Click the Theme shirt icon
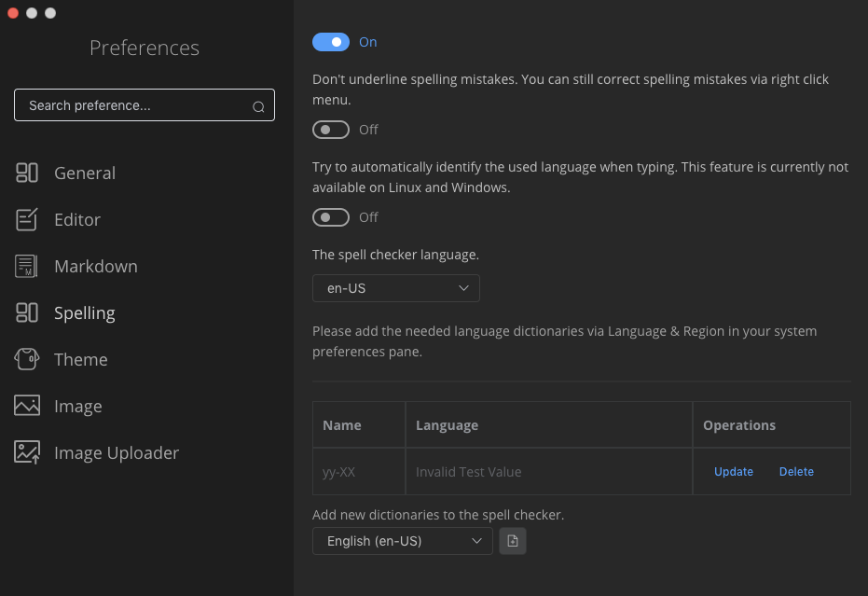868x596 pixels. tap(27, 359)
